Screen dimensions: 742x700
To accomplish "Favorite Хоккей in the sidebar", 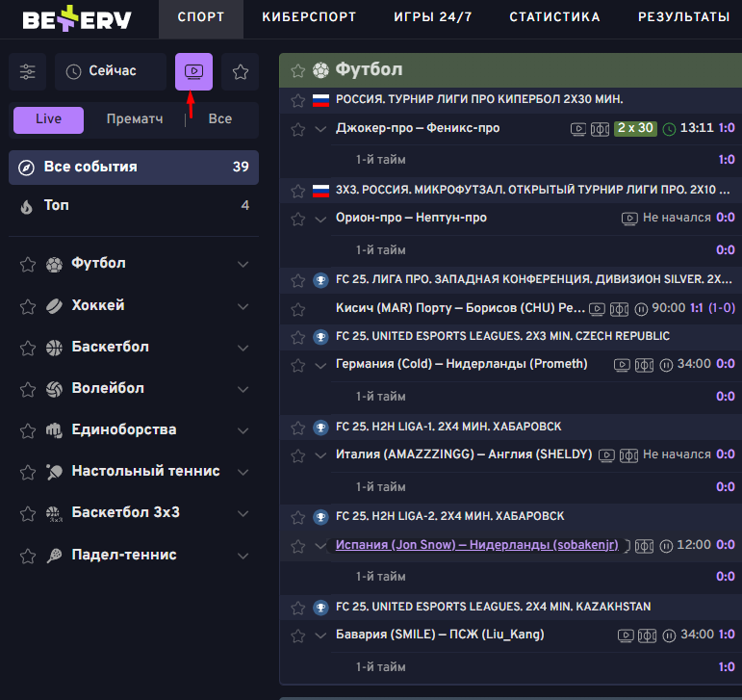I will 28,306.
